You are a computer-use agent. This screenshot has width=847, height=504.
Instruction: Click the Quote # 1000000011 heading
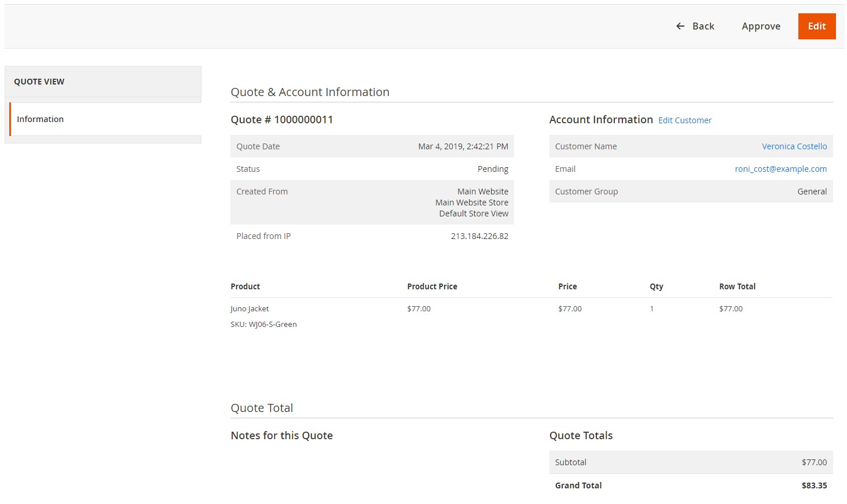click(x=282, y=120)
